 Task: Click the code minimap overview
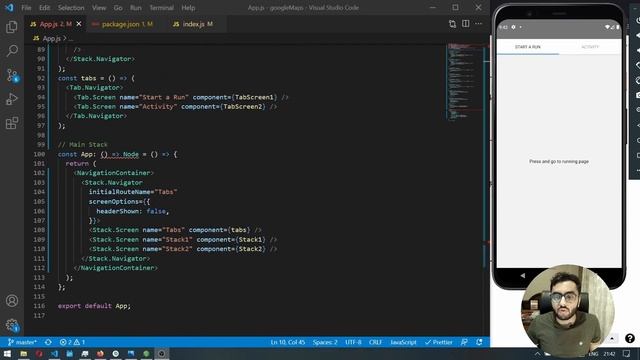pos(465,82)
